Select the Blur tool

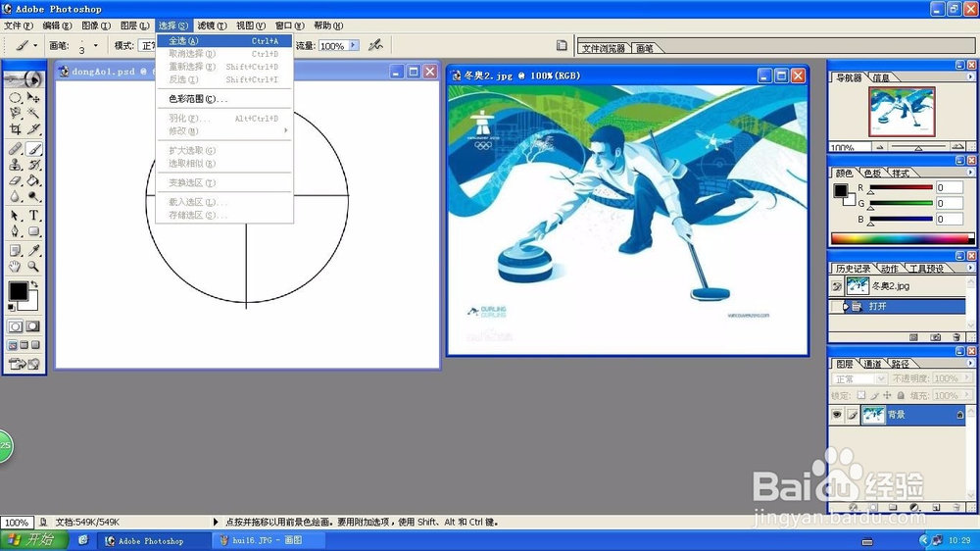tap(15, 196)
